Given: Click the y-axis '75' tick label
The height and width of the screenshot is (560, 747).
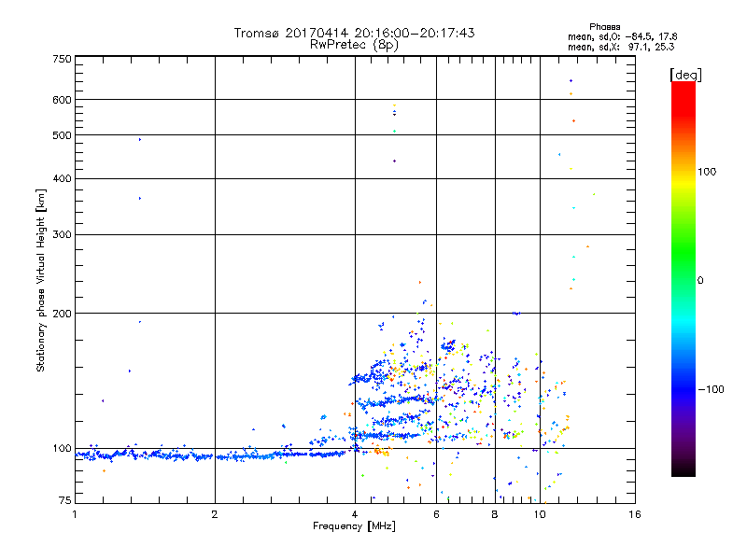Looking at the screenshot, I should pyautogui.click(x=65, y=500).
